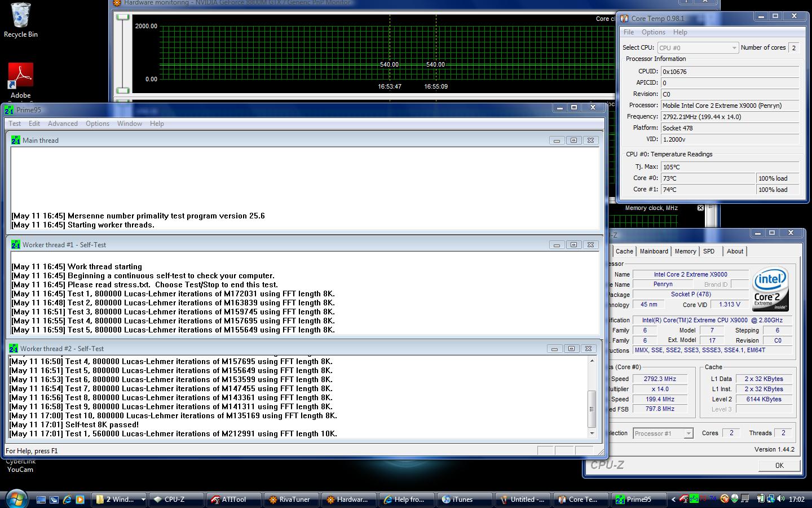Image resolution: width=812 pixels, height=508 pixels.
Task: Switch to the Memory tab in CPU-Z
Action: 685,251
